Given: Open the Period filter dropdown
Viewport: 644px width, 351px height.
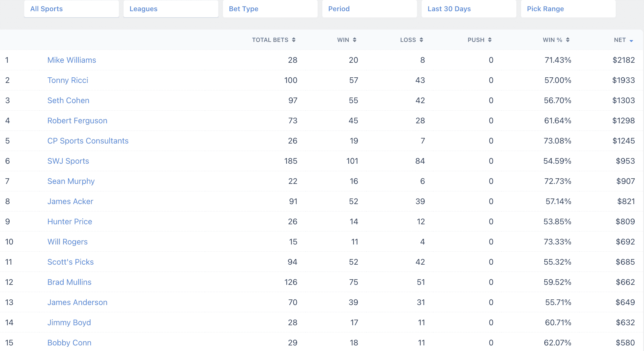Looking at the screenshot, I should (x=370, y=9).
